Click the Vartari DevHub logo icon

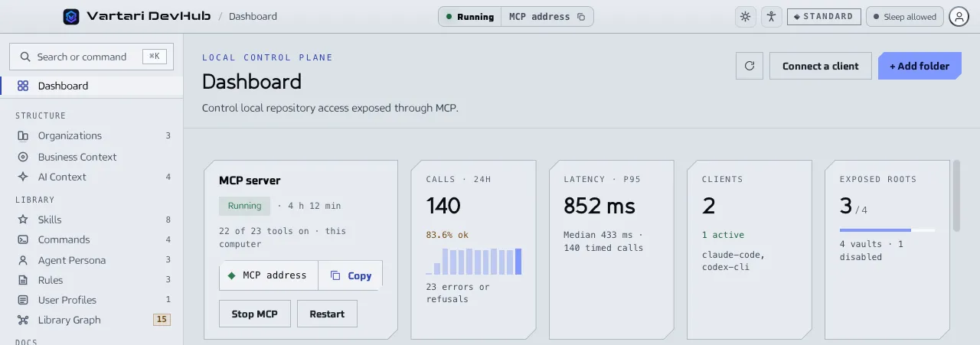(71, 16)
